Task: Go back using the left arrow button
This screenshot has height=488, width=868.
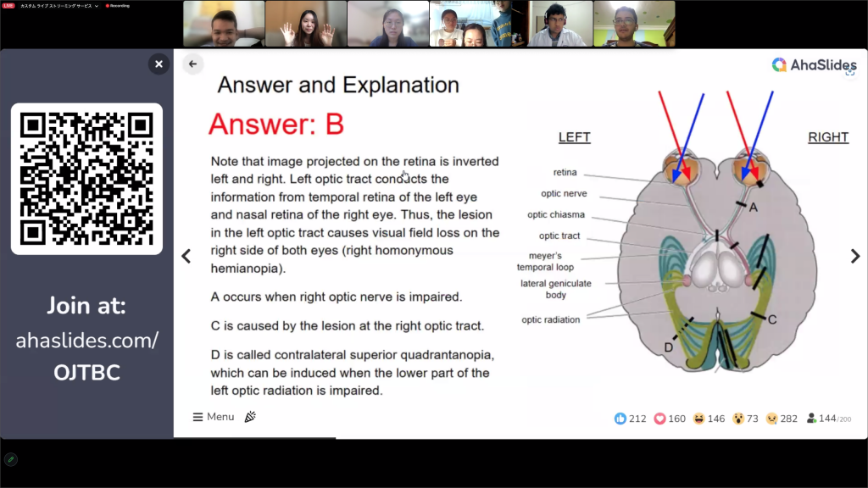Action: [192, 64]
